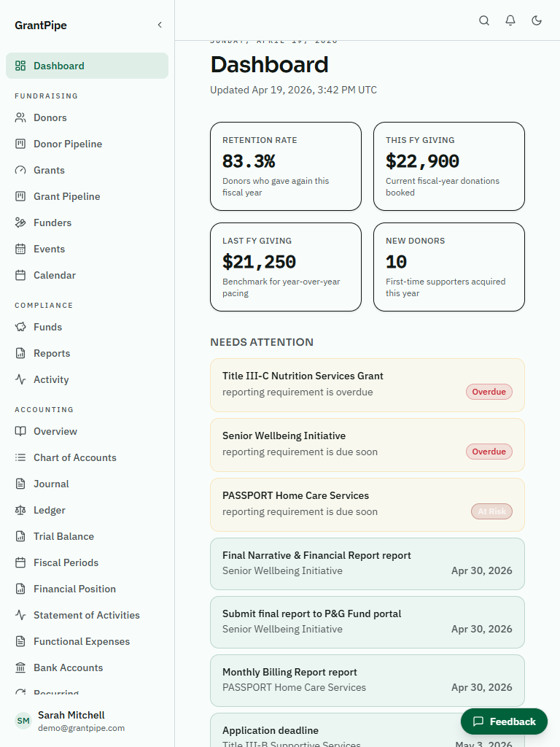This screenshot has height=747, width=560.
Task: Click the Activity pulse icon
Action: tap(20, 379)
